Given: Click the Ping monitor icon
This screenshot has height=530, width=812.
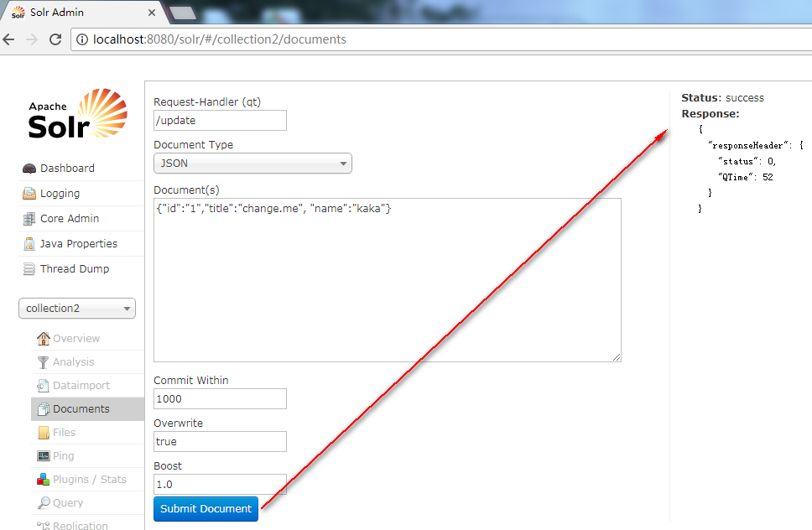Looking at the screenshot, I should point(44,456).
